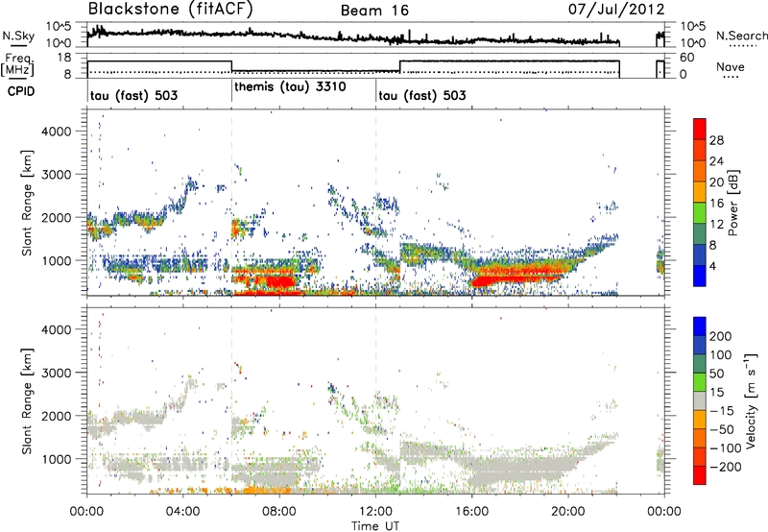Click the "16:00" time tick label
The height and width of the screenshot is (532, 768).
[x=471, y=512]
